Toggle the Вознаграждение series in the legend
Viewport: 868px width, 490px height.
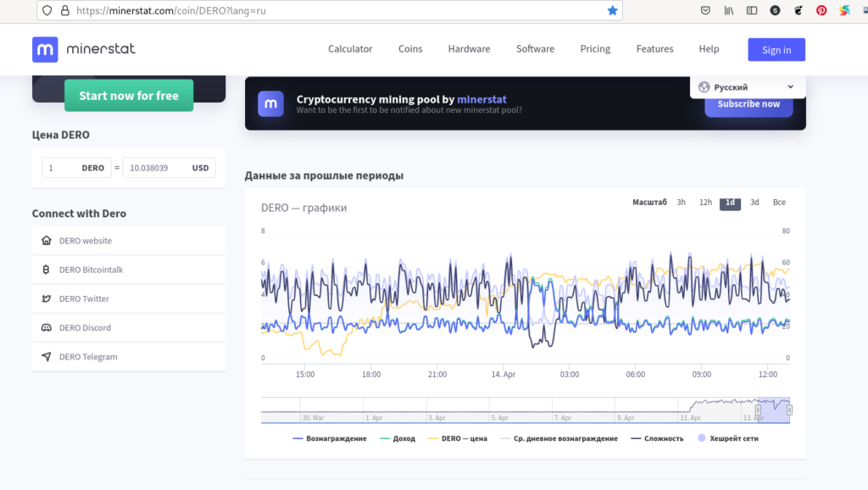pyautogui.click(x=330, y=438)
